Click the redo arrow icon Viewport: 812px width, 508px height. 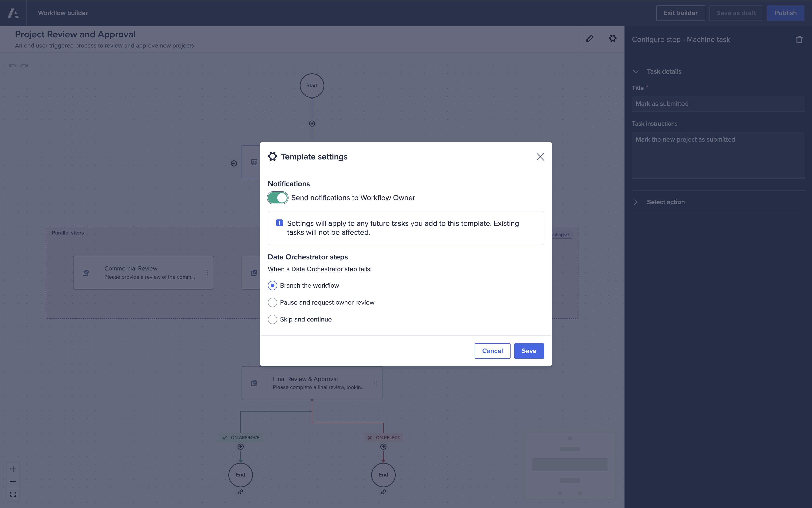click(x=24, y=66)
